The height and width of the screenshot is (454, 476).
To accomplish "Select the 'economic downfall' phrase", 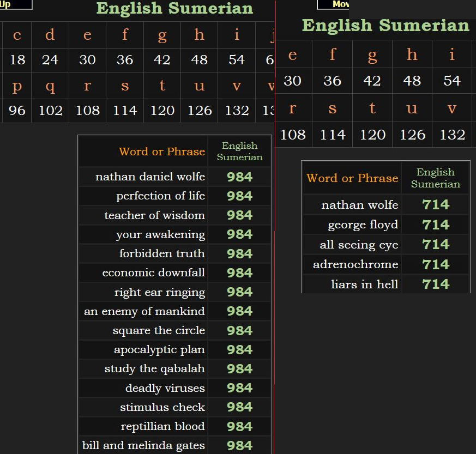I will (154, 273).
